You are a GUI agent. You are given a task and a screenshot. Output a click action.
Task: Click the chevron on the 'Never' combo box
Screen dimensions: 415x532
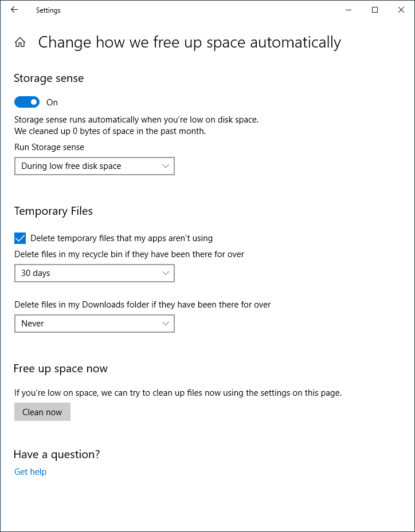166,324
